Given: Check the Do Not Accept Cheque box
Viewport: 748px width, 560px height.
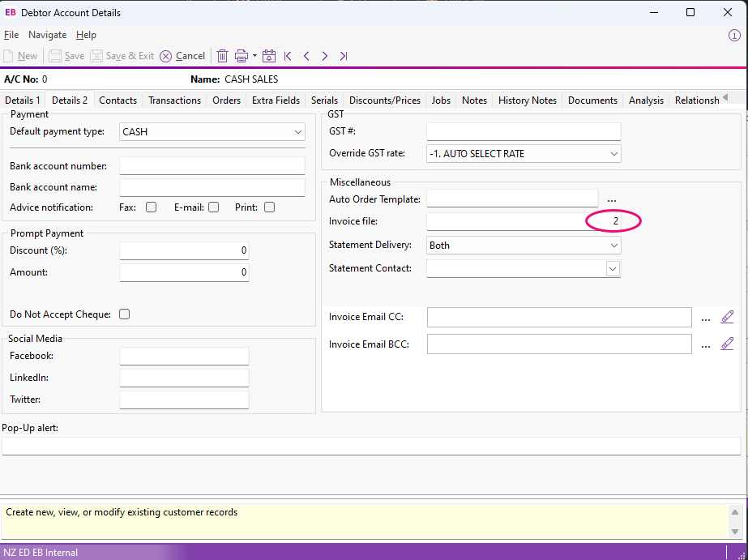Looking at the screenshot, I should pyautogui.click(x=125, y=314).
